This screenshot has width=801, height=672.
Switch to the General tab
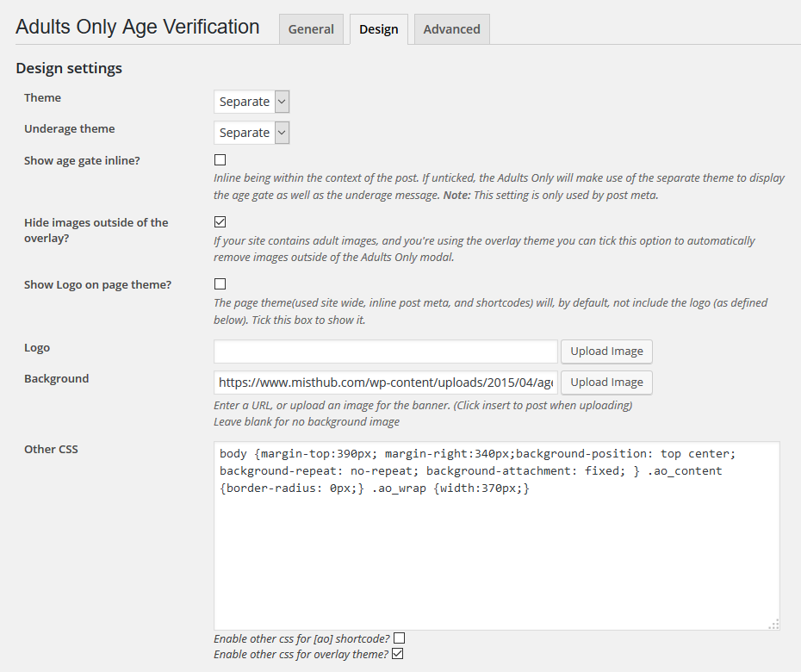pyautogui.click(x=311, y=29)
